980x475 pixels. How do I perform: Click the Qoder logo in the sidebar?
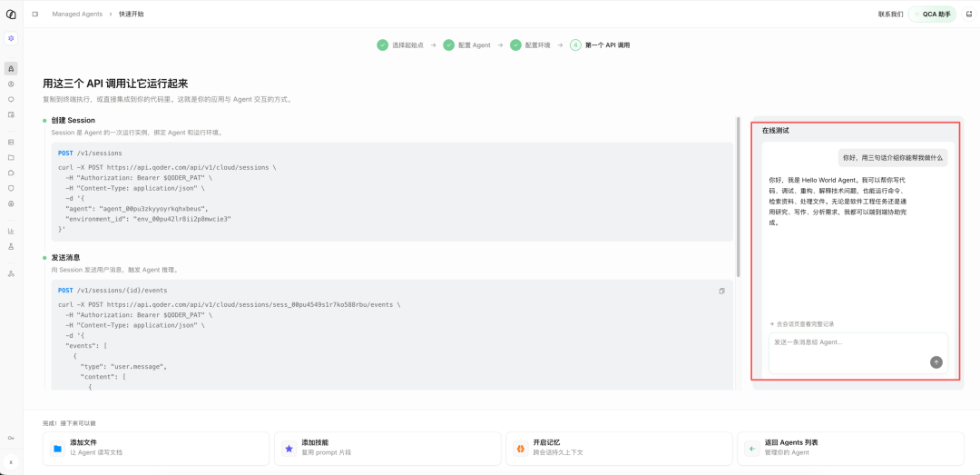click(11, 14)
